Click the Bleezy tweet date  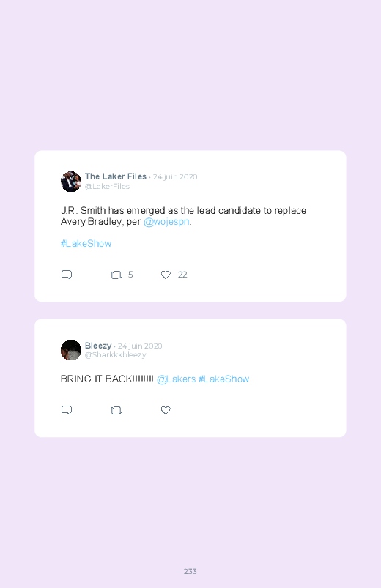140,346
